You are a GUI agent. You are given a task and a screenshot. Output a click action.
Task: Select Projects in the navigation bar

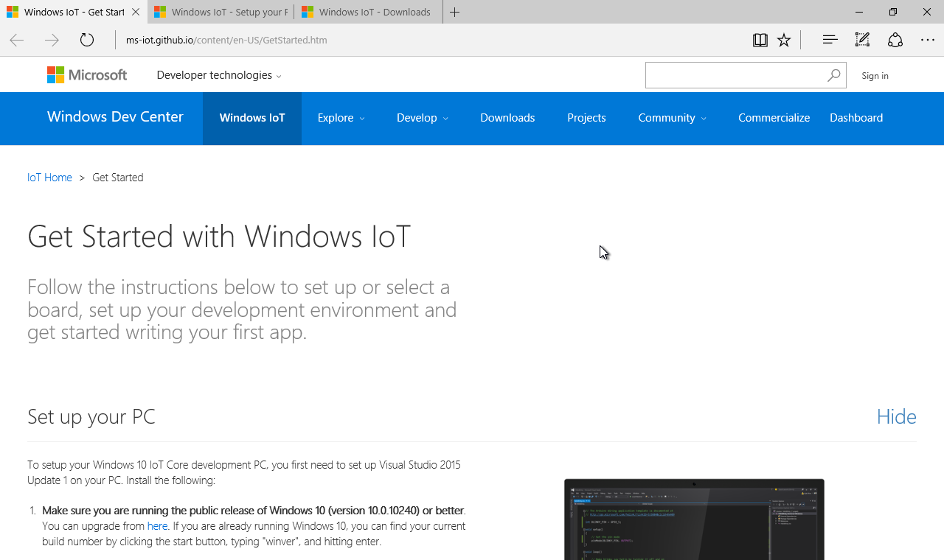click(x=586, y=118)
